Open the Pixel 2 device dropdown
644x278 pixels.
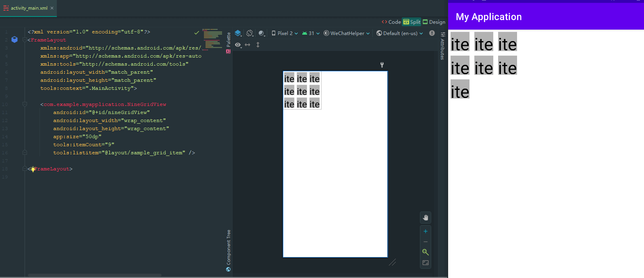285,33
